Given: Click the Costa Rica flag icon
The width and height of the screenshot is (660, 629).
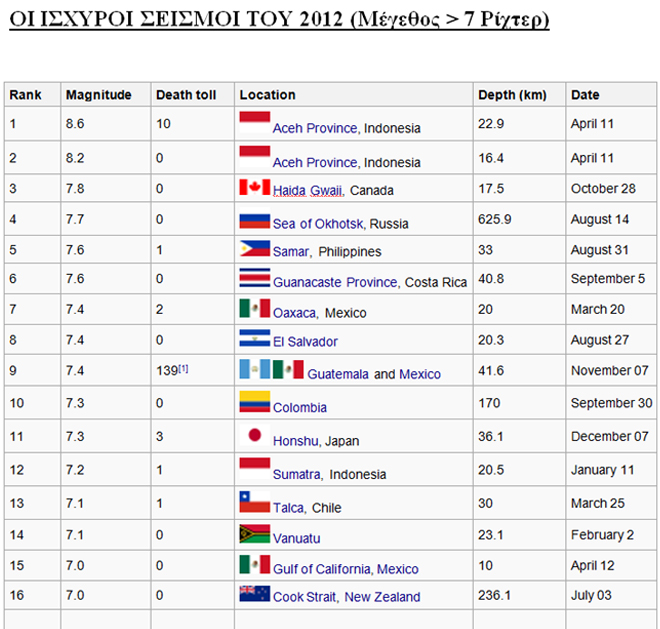Looking at the screenshot, I should pyautogui.click(x=255, y=279).
